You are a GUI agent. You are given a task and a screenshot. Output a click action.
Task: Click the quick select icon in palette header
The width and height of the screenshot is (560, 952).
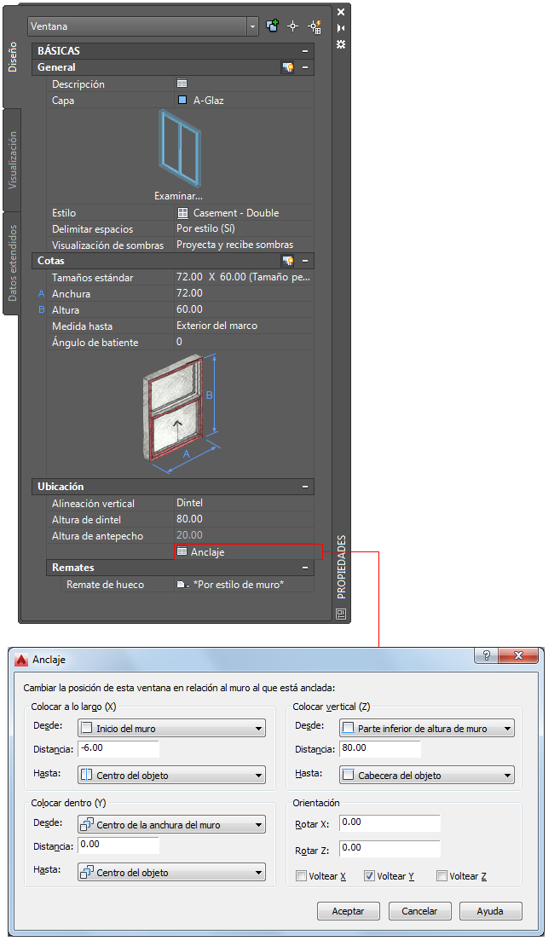click(314, 26)
